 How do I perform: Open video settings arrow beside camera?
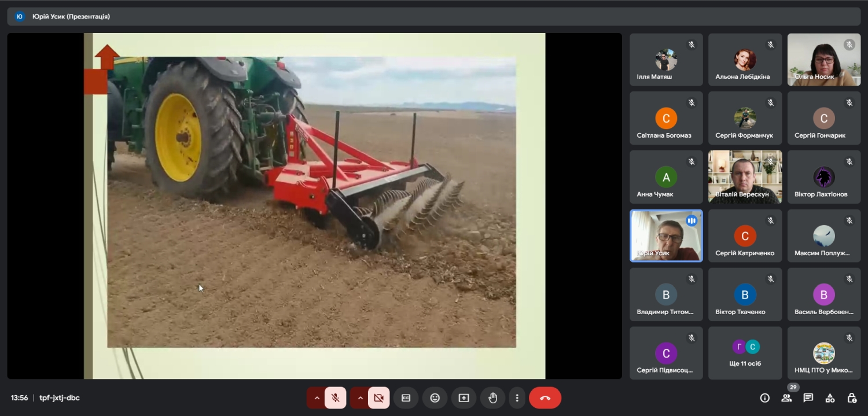coord(360,398)
